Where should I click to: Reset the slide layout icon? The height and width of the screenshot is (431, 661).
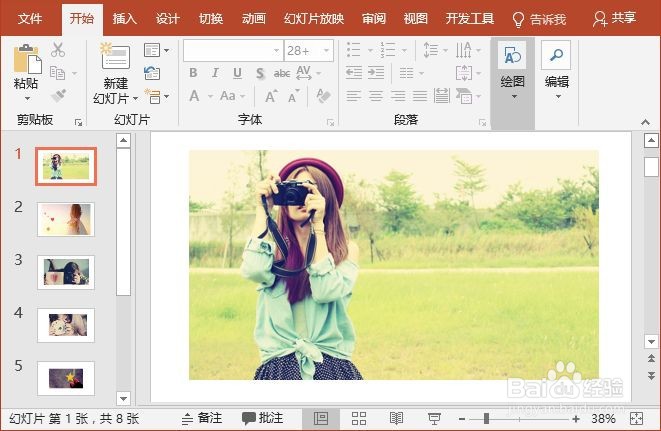[152, 73]
